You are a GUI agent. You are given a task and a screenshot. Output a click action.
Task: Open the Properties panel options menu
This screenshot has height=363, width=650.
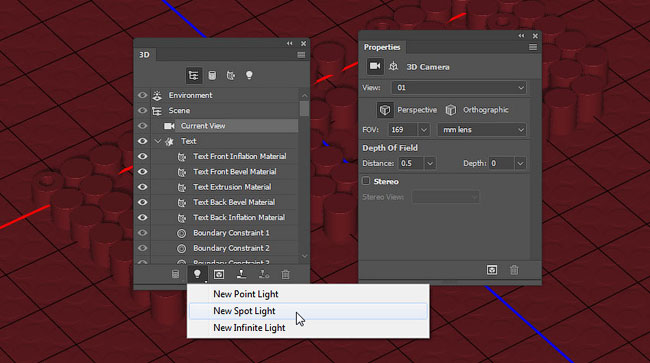click(533, 47)
